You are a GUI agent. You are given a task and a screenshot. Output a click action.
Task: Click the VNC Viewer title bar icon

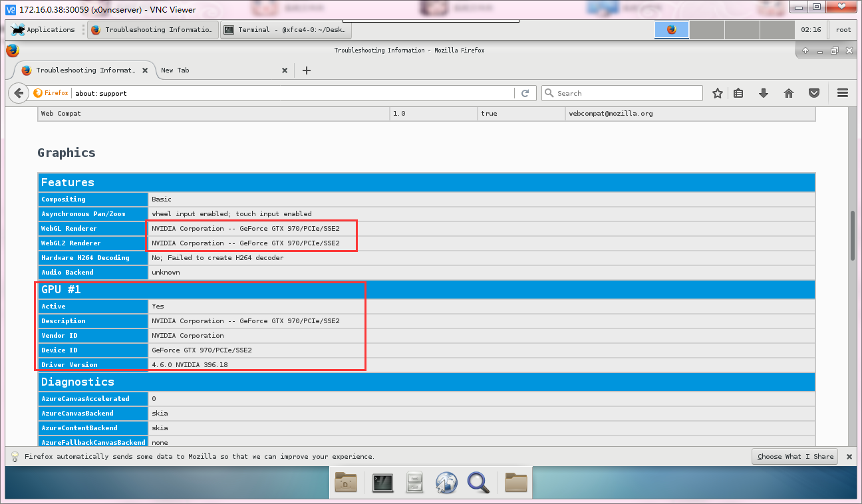(x=10, y=9)
